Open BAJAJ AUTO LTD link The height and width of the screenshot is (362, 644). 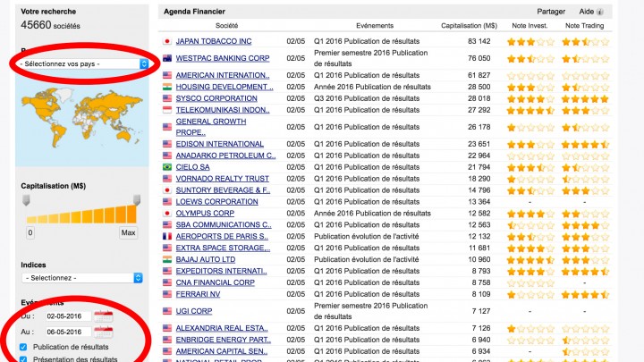click(206, 259)
